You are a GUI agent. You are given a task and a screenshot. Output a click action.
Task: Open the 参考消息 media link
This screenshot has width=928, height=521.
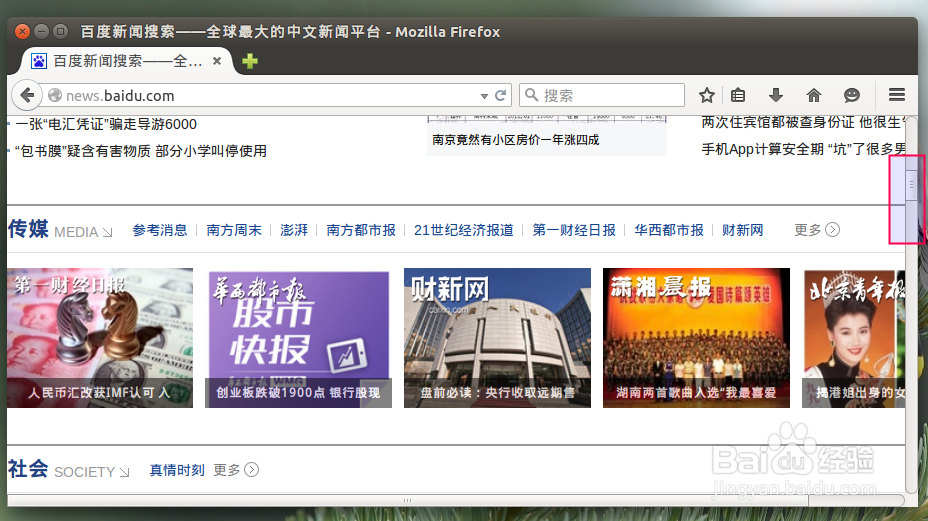pos(160,230)
